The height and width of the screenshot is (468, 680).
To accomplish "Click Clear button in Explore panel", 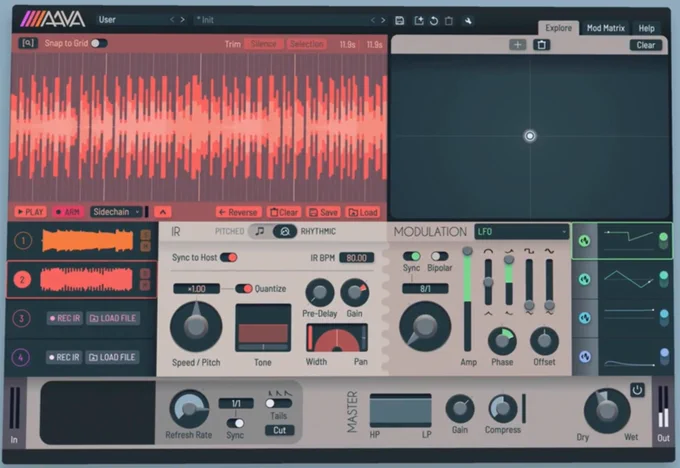I will pos(646,45).
